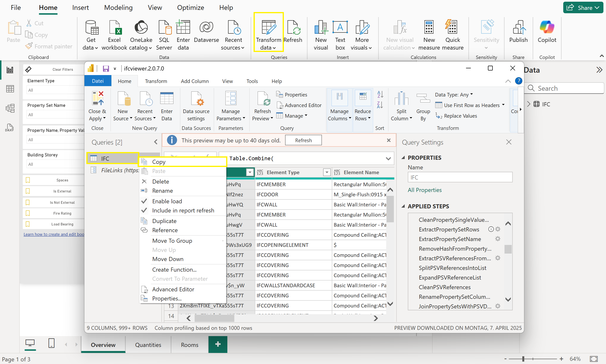The height and width of the screenshot is (364, 606).
Task: Click the Share button
Action: (583, 8)
